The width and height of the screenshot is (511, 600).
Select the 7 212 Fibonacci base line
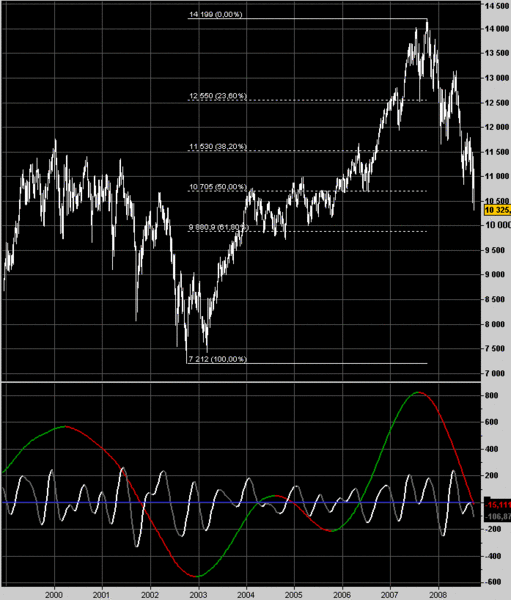pyautogui.click(x=307, y=363)
